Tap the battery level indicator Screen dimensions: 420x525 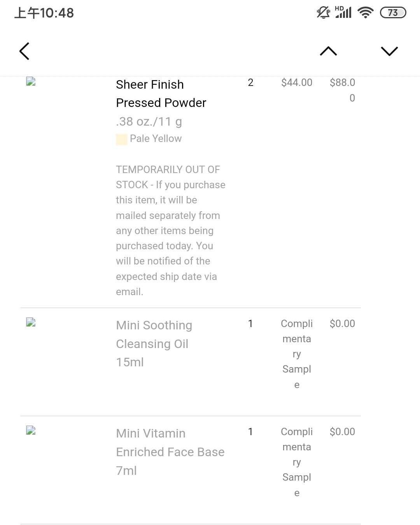click(x=393, y=12)
